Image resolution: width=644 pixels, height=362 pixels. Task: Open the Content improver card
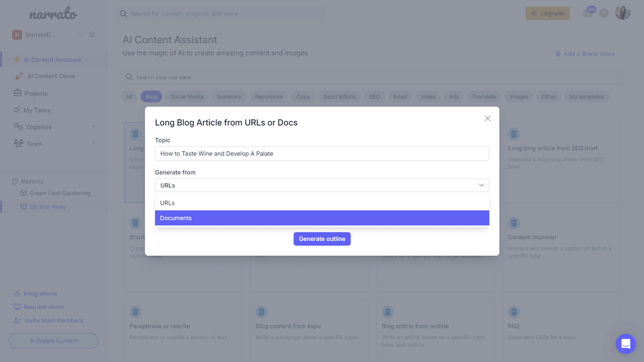tap(562, 251)
